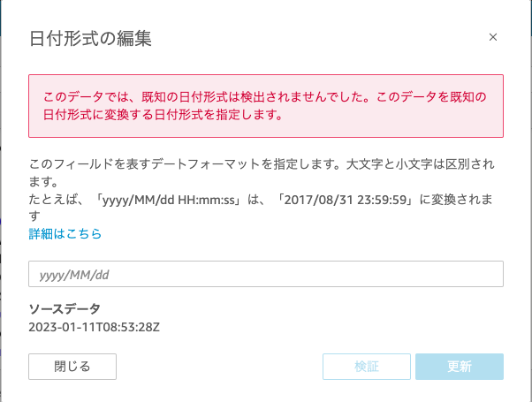Open the 詳細はこちら link

tap(65, 234)
